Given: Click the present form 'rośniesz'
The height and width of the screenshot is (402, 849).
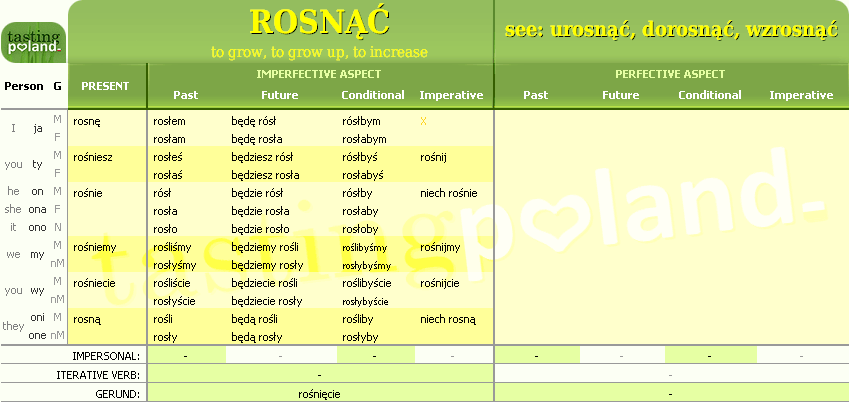Looking at the screenshot, I should [x=93, y=158].
